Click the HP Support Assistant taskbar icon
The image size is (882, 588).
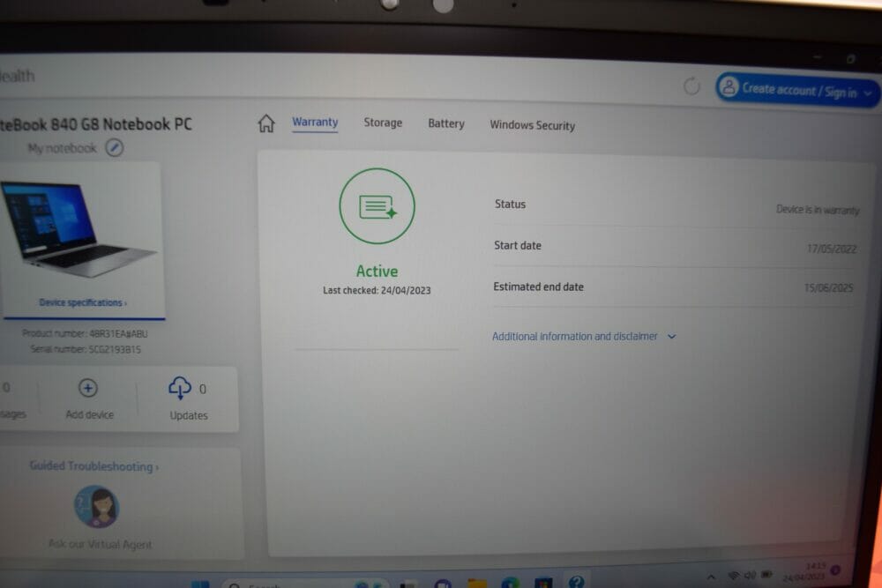click(x=576, y=581)
